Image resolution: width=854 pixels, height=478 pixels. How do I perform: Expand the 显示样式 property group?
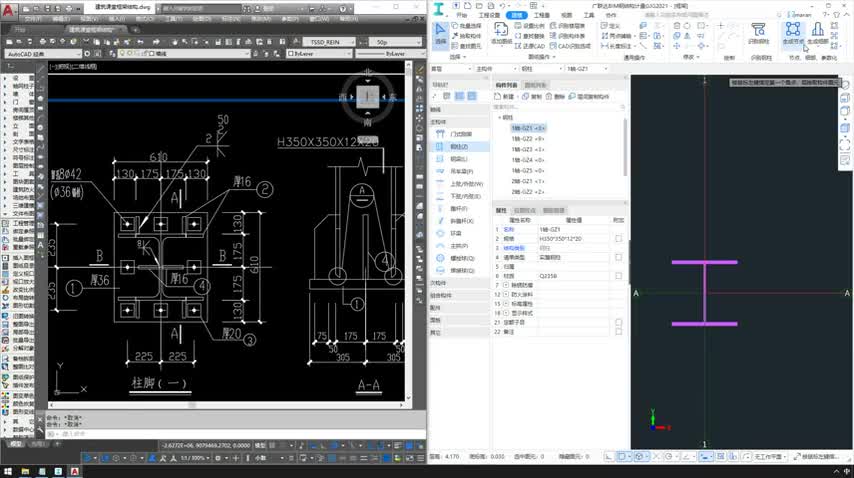(506, 313)
